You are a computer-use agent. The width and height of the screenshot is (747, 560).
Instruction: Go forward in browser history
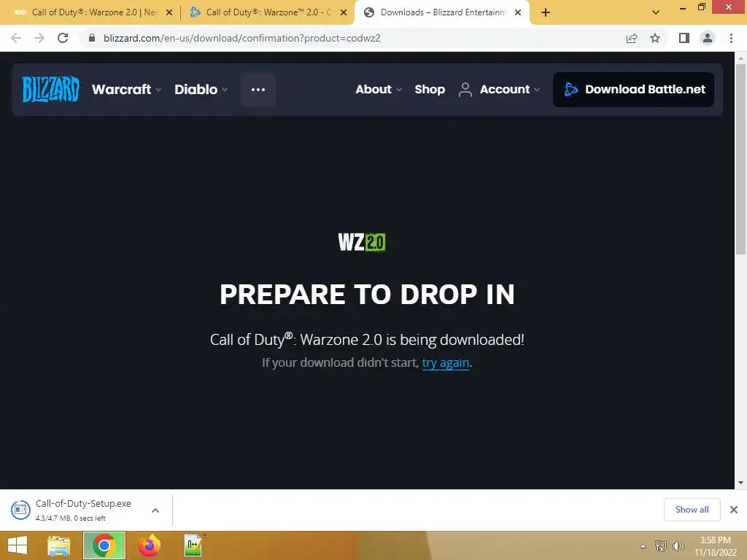click(x=39, y=38)
